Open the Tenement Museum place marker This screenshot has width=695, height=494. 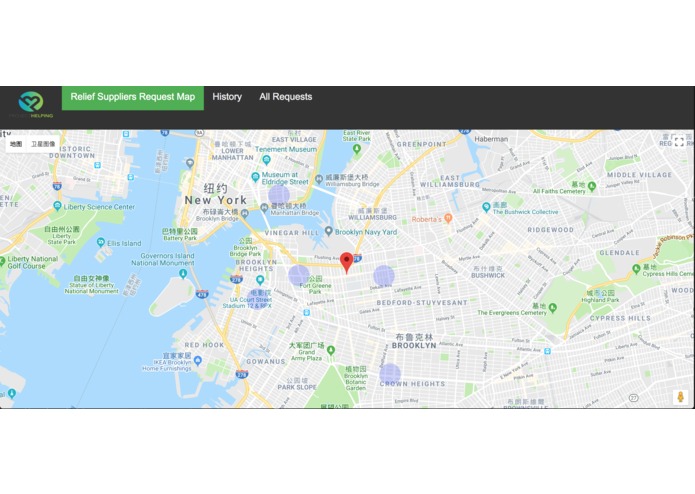point(266,159)
